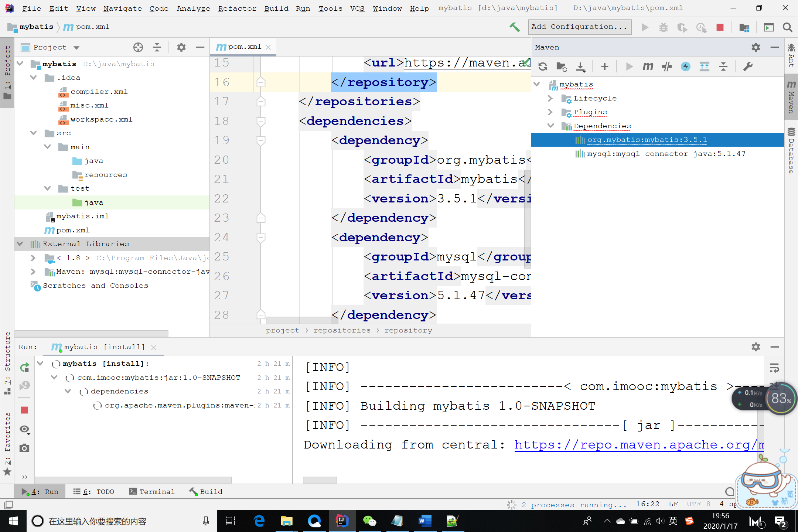Collapse all in Project panel toolbar

coord(157,47)
